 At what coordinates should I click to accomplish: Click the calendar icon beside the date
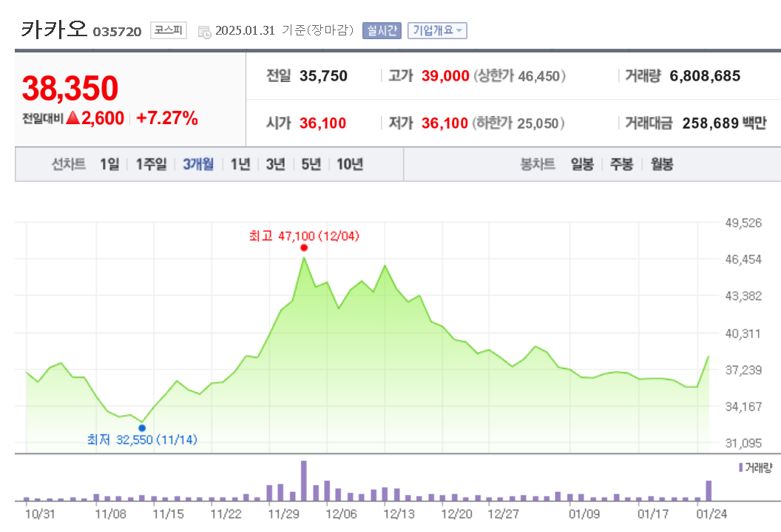pos(204,32)
